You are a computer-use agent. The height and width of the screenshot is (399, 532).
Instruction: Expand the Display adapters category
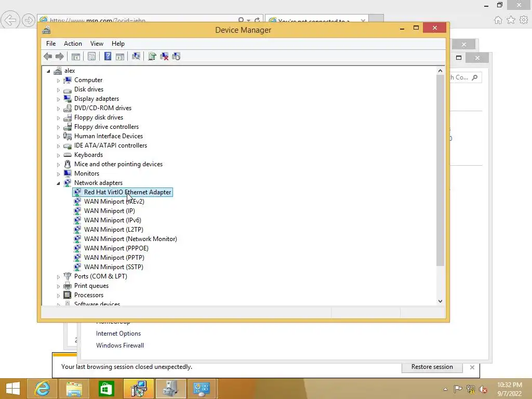pyautogui.click(x=58, y=99)
